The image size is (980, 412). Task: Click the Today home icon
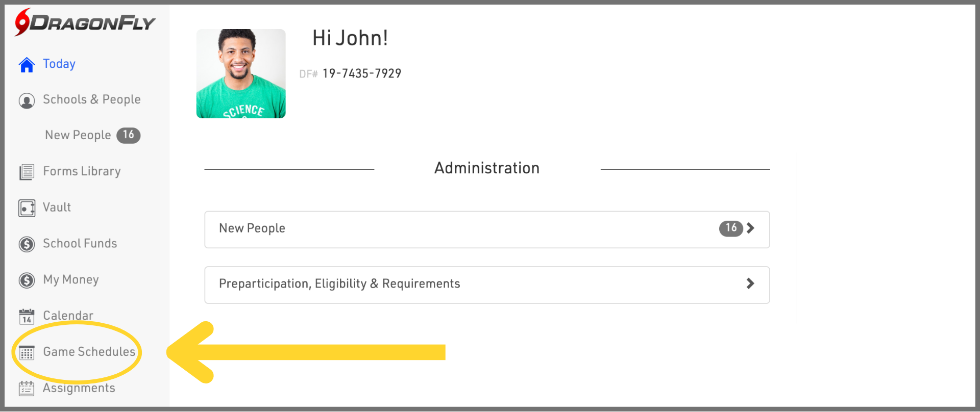[27, 65]
